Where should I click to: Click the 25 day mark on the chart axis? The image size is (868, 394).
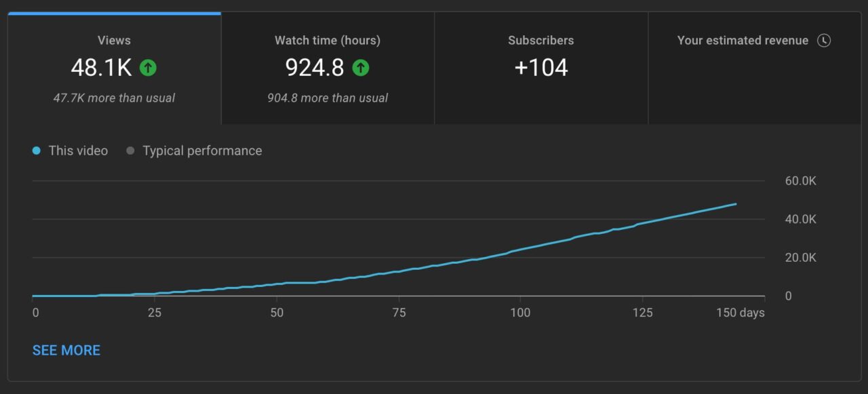tap(155, 313)
